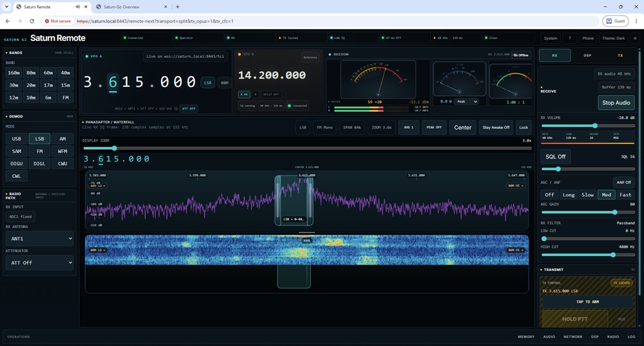Click the browser address bar URL
Screen dimensions: 644x346
click(155, 21)
